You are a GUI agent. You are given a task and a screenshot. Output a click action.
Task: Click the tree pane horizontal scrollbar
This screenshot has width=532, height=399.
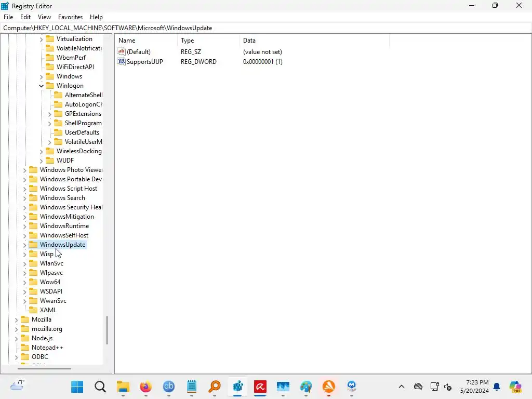coord(44,368)
